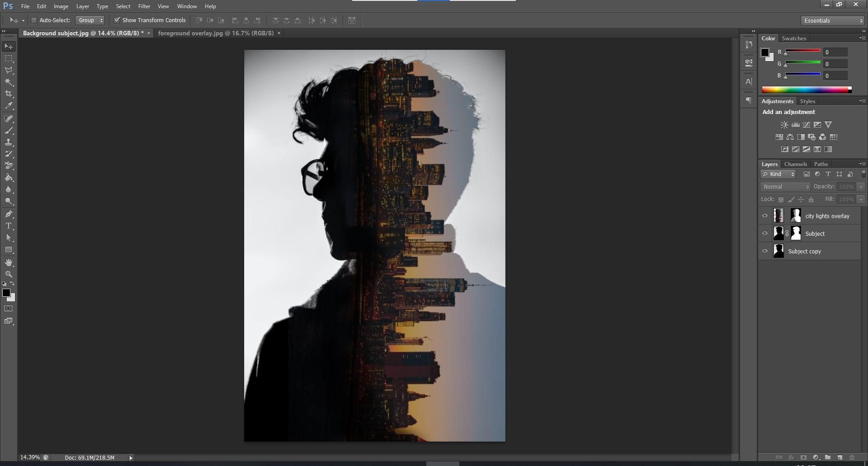Viewport: 868px width, 466px height.
Task: Open the layer blending mode dropdown
Action: pos(784,186)
